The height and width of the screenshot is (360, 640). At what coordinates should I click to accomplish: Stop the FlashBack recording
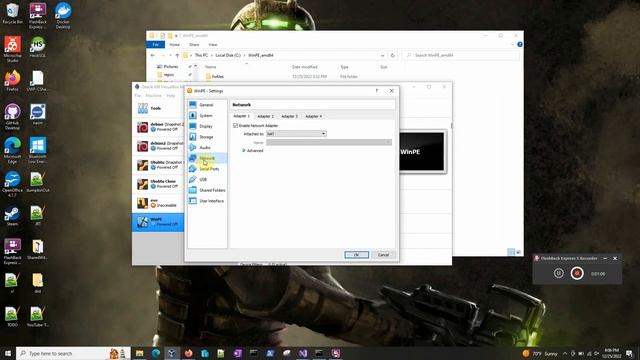577,273
